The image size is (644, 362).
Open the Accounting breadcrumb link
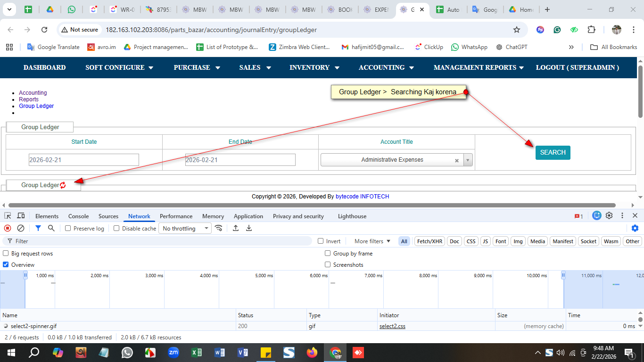click(x=33, y=93)
